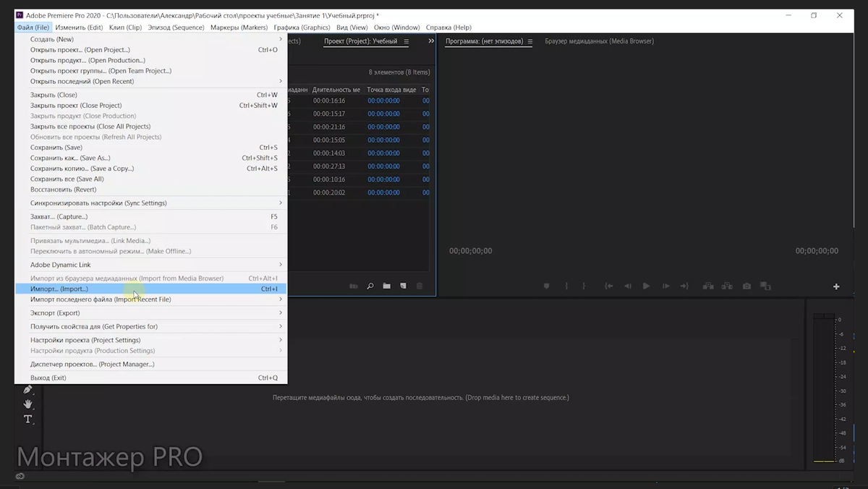This screenshot has width=868, height=489.
Task: Open the Button Editor plus icon
Action: (x=836, y=286)
